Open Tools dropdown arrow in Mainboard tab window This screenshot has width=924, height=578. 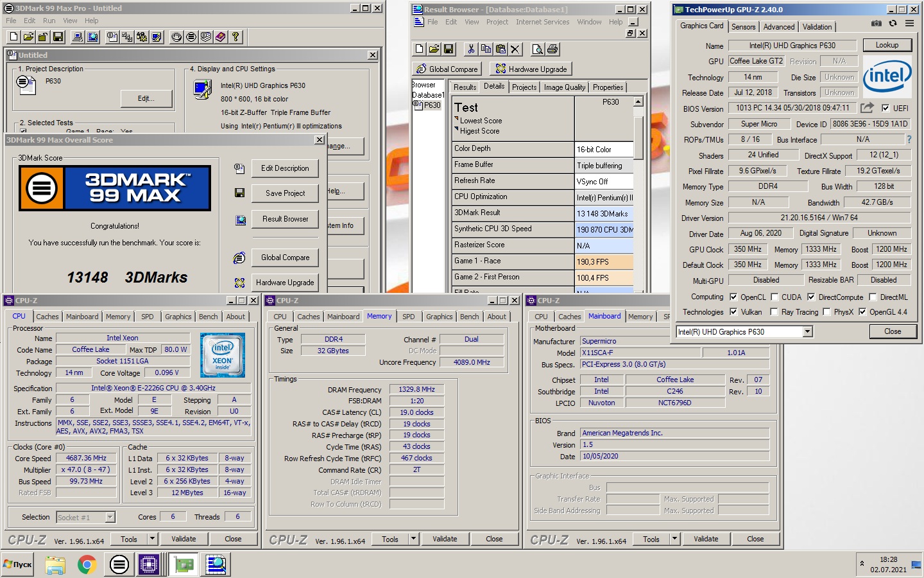pos(674,539)
